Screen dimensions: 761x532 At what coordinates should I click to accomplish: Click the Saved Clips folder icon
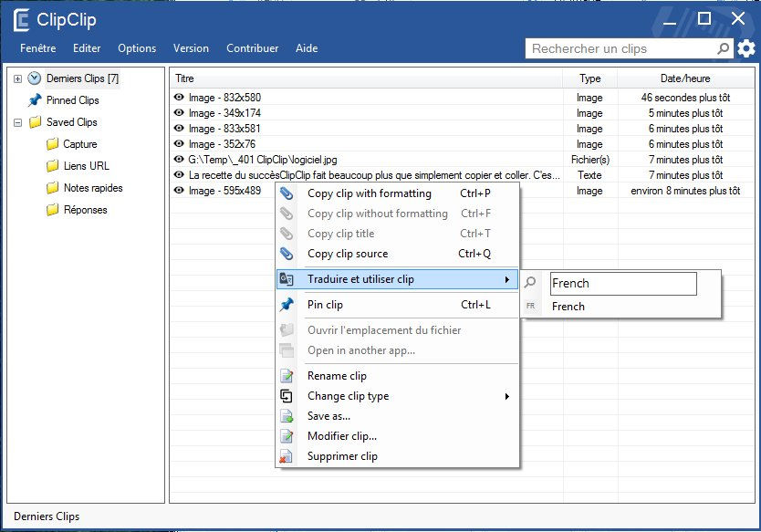click(x=35, y=122)
